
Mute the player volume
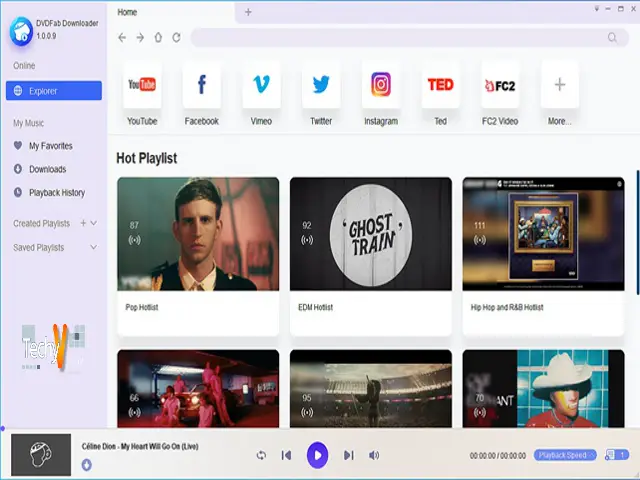pos(374,455)
